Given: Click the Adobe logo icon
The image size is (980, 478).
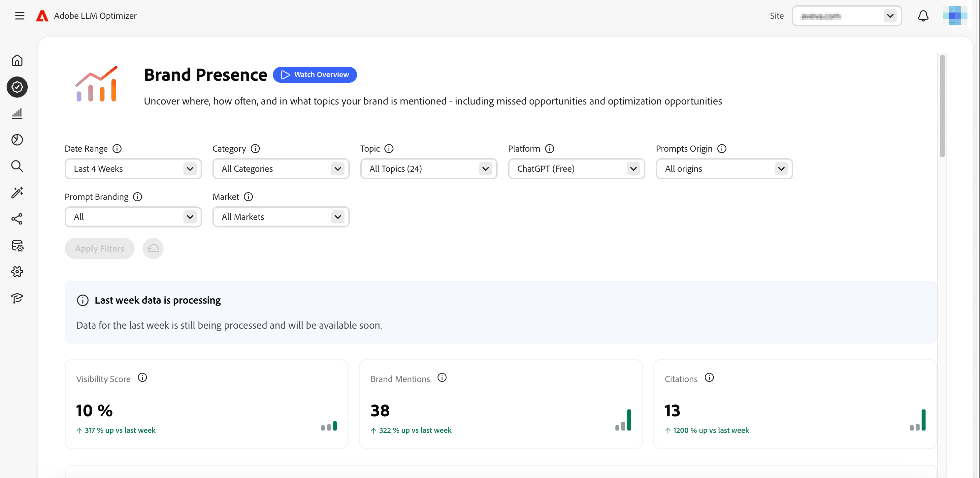Looking at the screenshot, I should 42,15.
